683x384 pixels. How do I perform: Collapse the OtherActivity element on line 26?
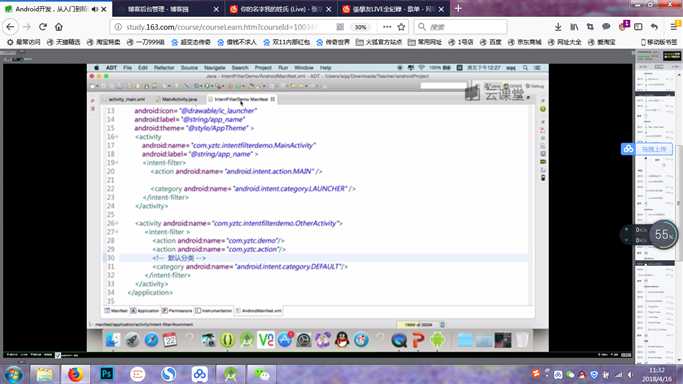click(x=117, y=223)
